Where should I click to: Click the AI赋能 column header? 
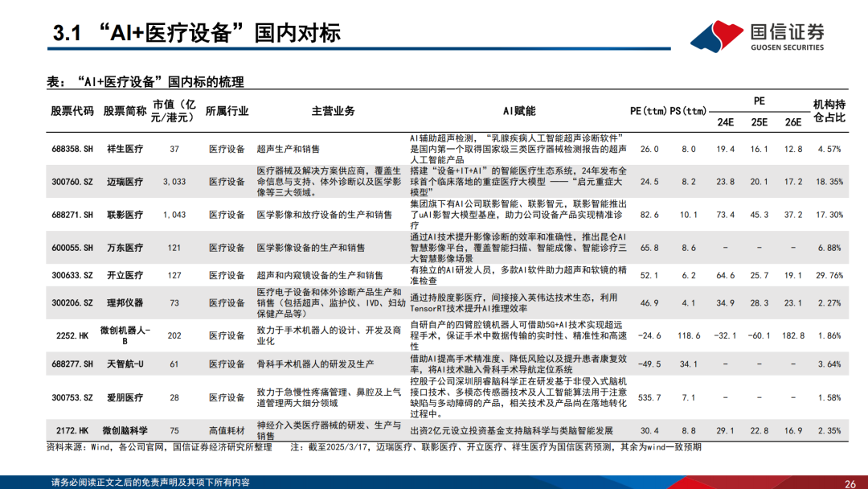coord(519,111)
